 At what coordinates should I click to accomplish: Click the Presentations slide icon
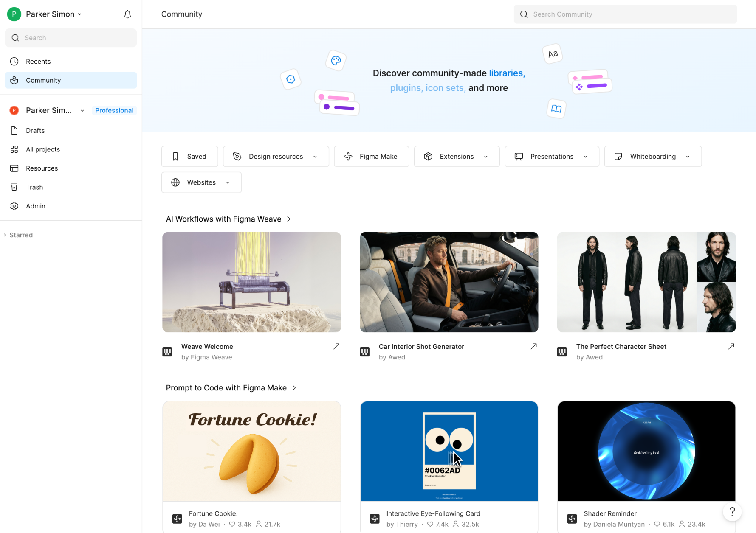(x=519, y=157)
